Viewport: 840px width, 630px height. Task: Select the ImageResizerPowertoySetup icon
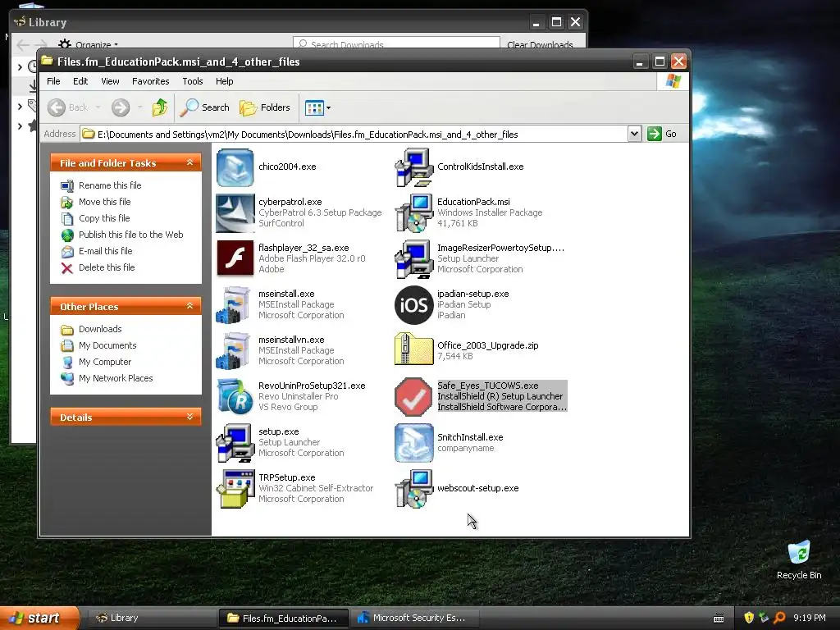click(413, 258)
